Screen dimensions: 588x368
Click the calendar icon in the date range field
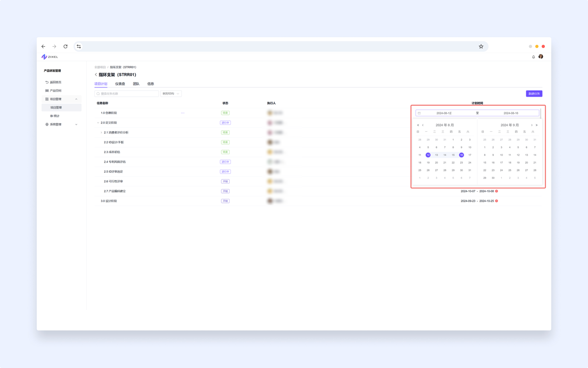(x=419, y=113)
